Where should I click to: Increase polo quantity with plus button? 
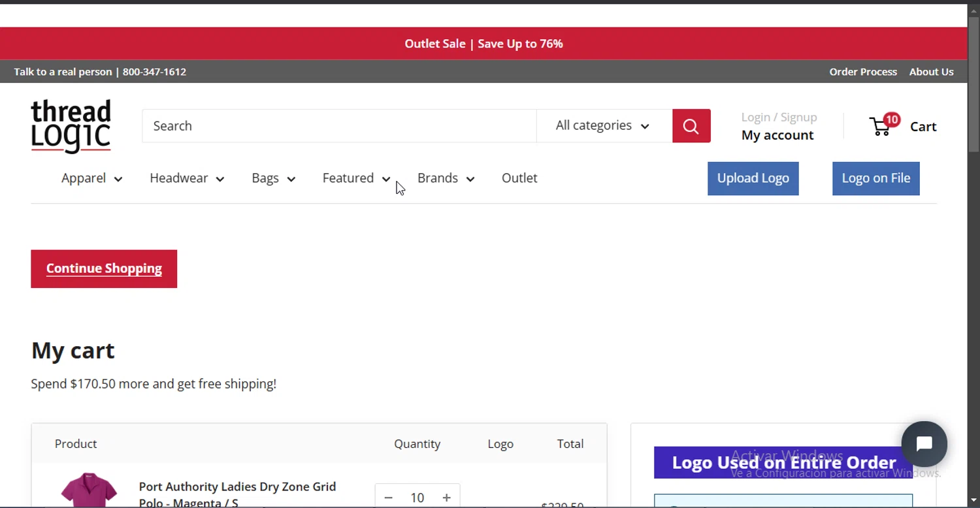[446, 498]
